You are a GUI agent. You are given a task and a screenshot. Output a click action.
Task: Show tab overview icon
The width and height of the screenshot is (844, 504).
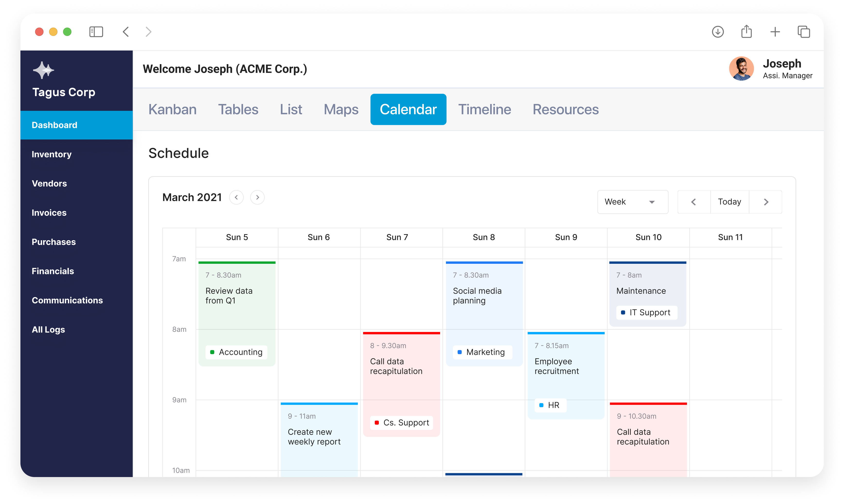coord(804,32)
